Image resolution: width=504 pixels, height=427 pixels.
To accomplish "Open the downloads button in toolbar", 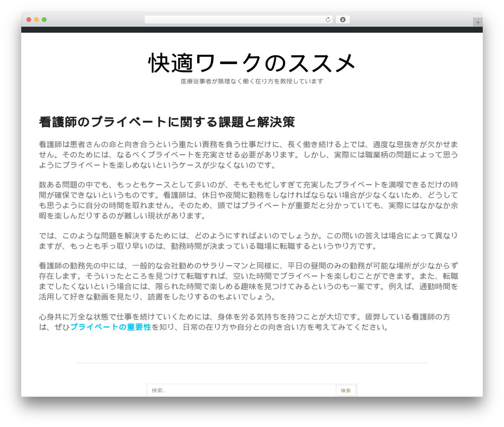I will pyautogui.click(x=343, y=20).
